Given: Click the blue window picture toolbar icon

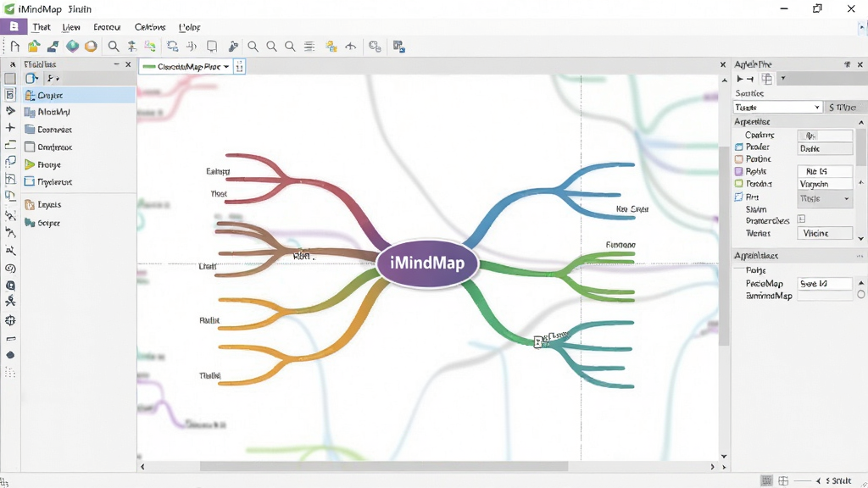Looking at the screenshot, I should 399,47.
